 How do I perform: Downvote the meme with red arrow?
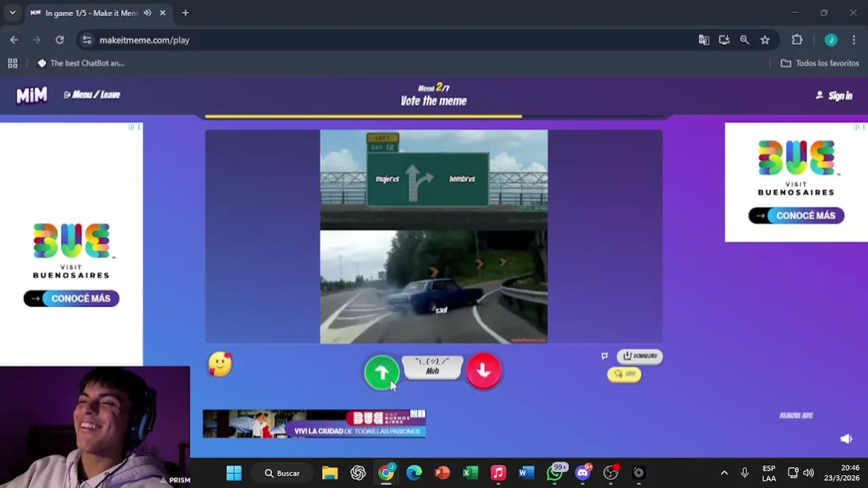[x=484, y=370]
